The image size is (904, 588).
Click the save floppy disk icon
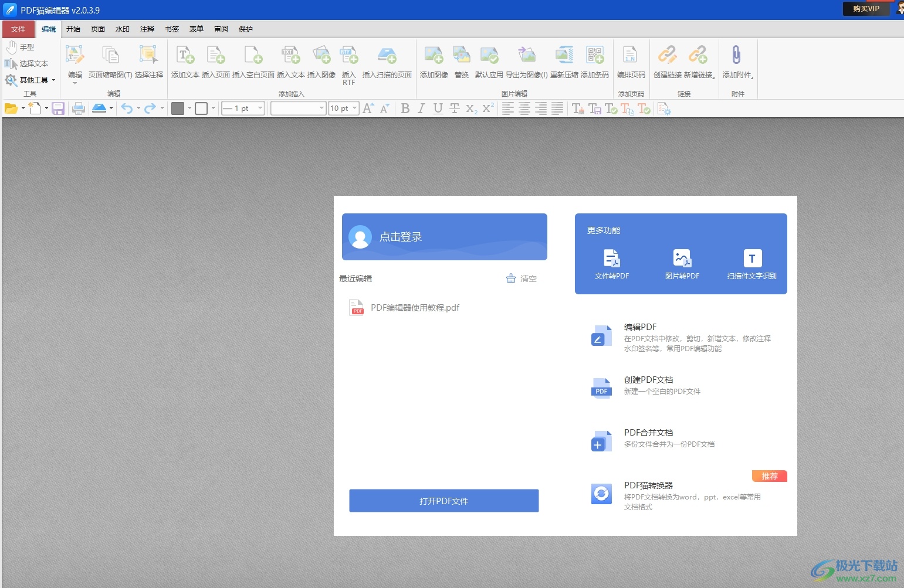coord(57,108)
